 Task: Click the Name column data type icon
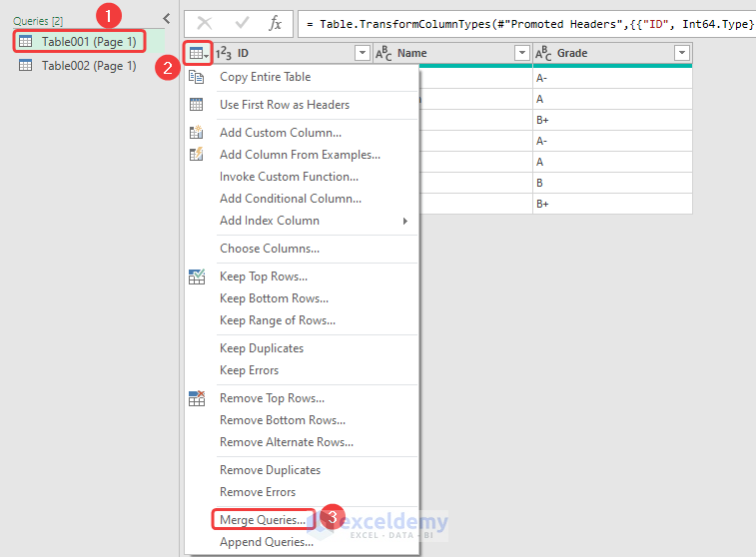click(x=383, y=53)
